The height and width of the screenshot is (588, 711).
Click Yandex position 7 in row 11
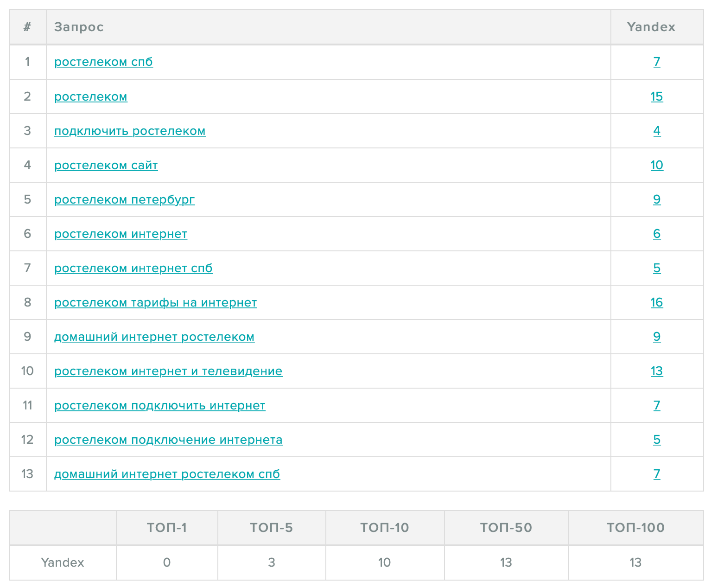[657, 405]
